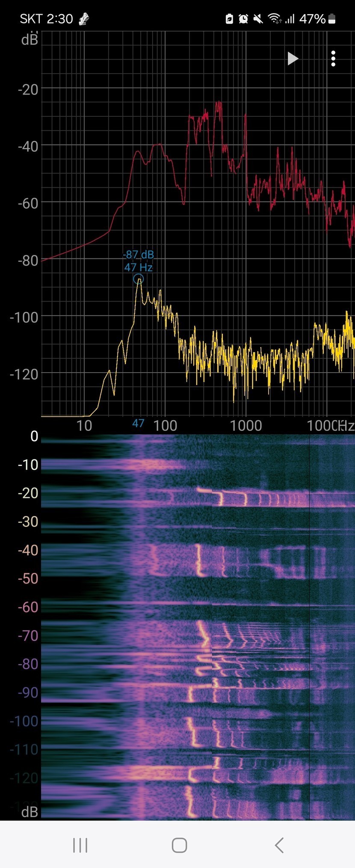
Task: Tap the muted sound icon in status bar
Action: click(x=258, y=19)
